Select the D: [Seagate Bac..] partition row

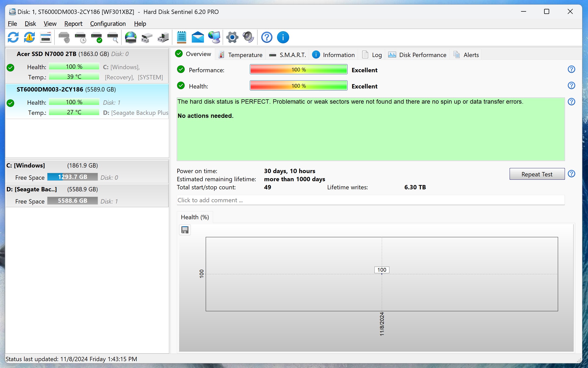[87, 195]
